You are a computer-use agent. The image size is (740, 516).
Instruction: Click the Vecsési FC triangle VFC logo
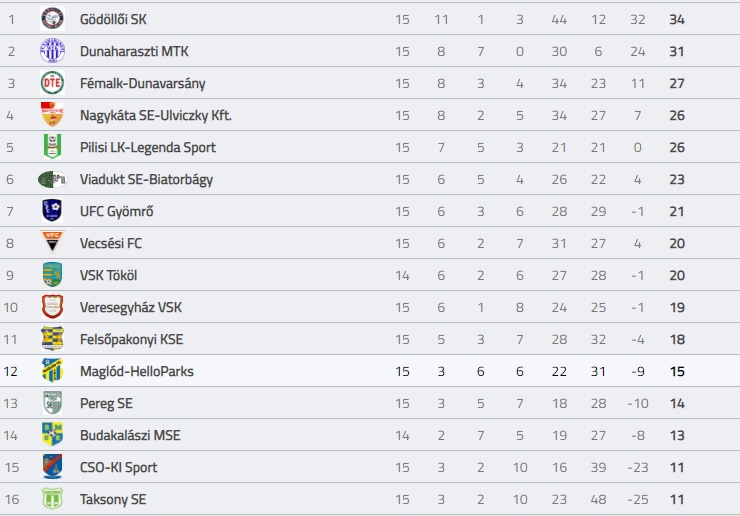coord(52,242)
